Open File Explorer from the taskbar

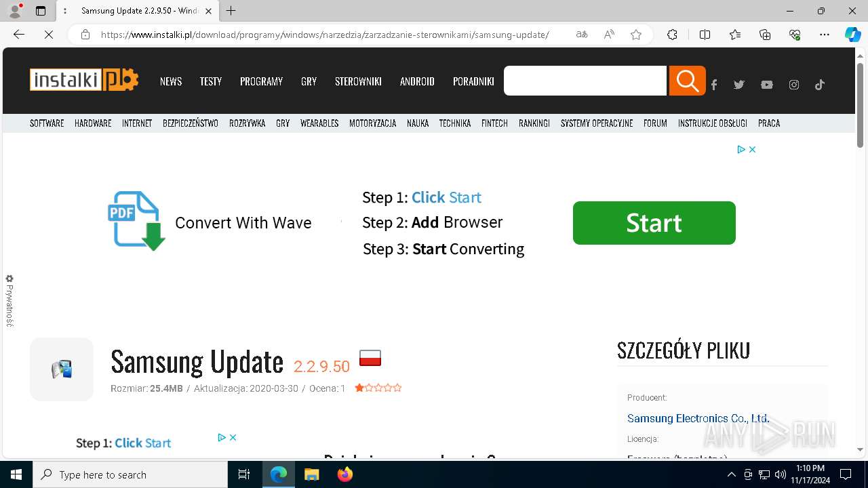(x=312, y=474)
